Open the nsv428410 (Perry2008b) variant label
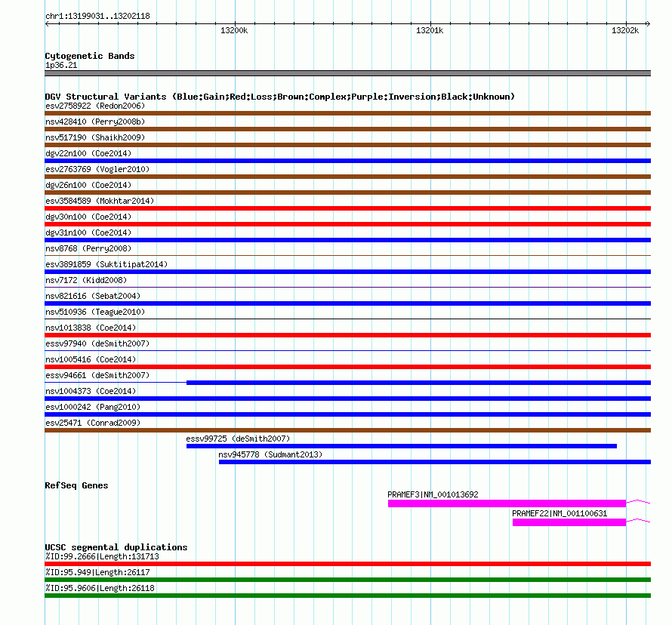Screen dimensions: 672x625 [x=95, y=122]
